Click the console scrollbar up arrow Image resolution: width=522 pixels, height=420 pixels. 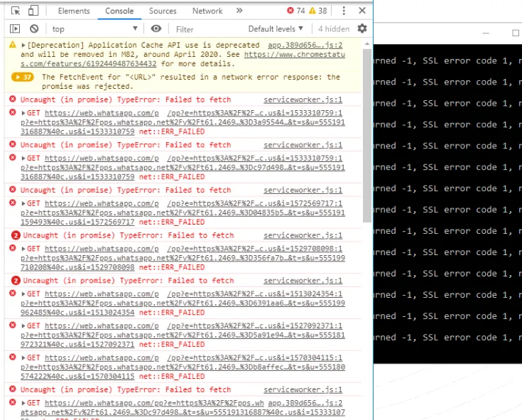367,44
